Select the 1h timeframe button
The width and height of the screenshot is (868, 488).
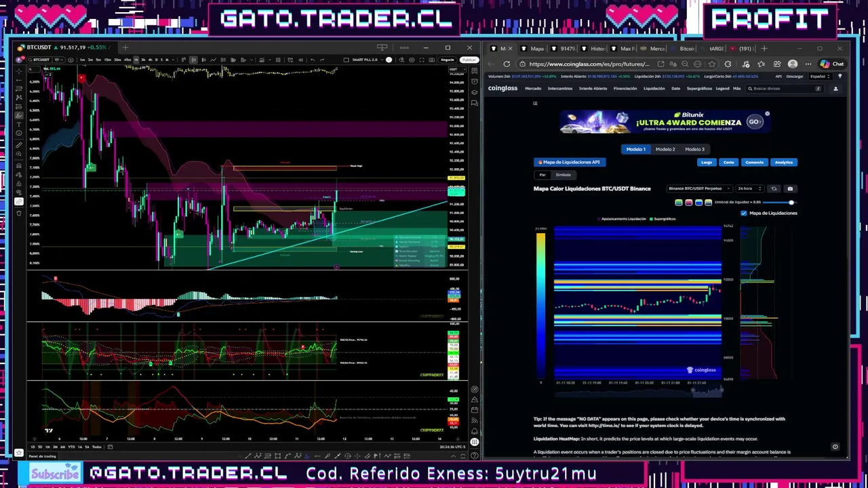[x=136, y=60]
